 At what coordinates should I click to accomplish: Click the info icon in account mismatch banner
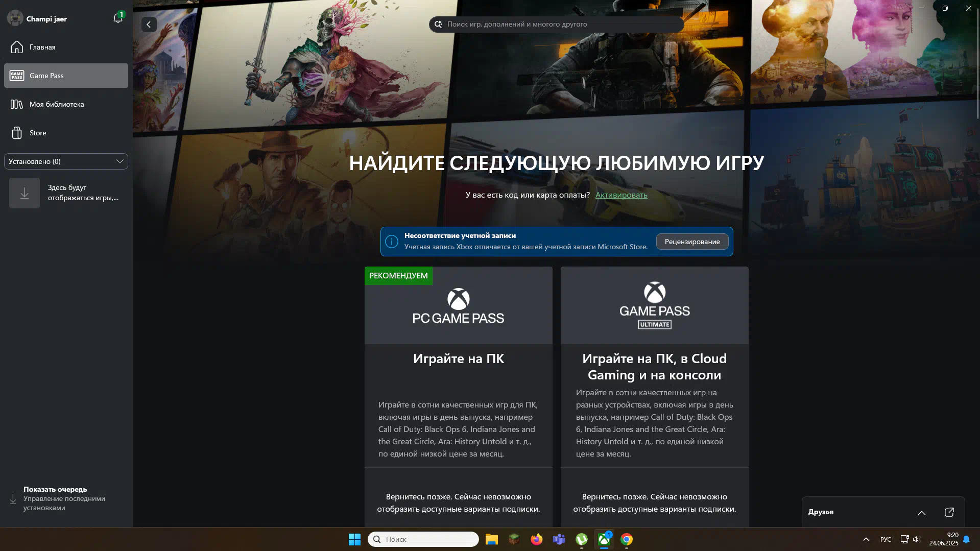(x=392, y=242)
